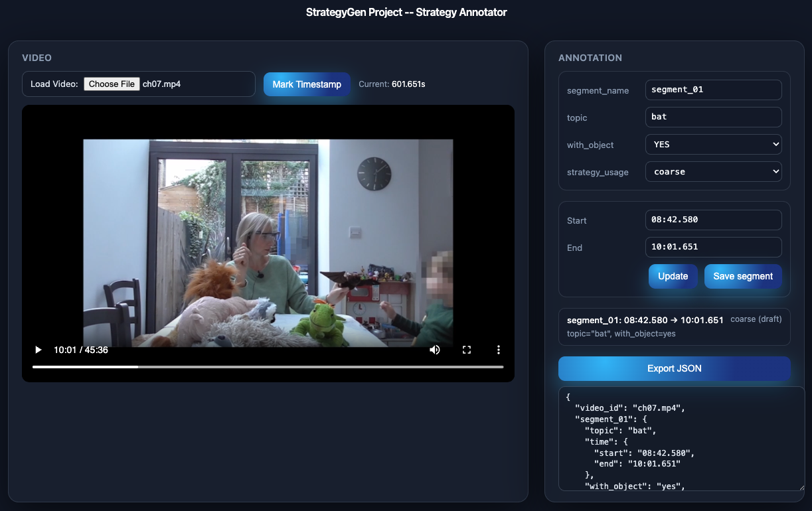Click the Start time field

coord(713,220)
